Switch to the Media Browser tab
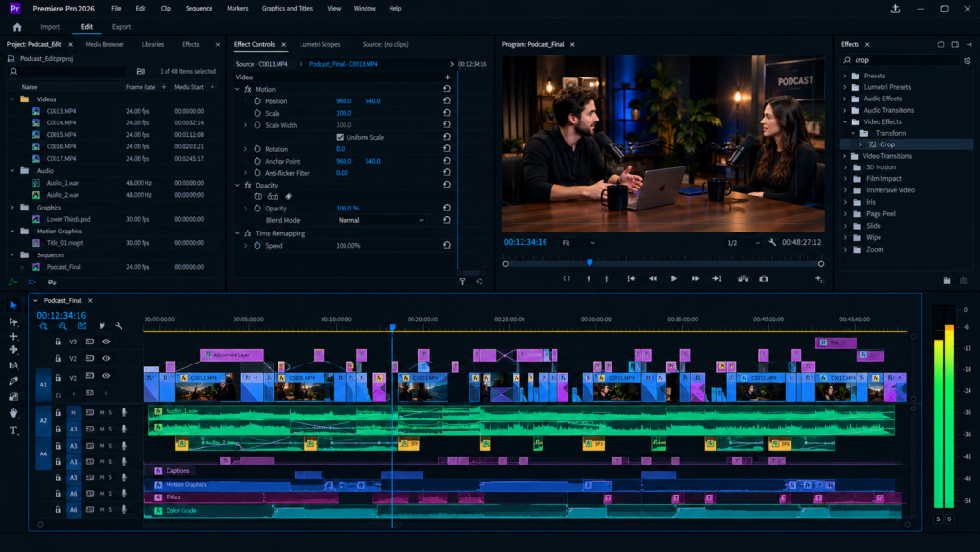The width and height of the screenshot is (980, 552). coord(105,44)
